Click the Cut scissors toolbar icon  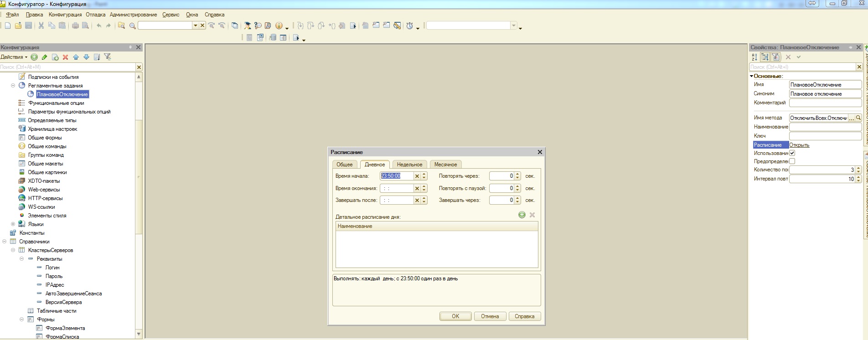[41, 26]
